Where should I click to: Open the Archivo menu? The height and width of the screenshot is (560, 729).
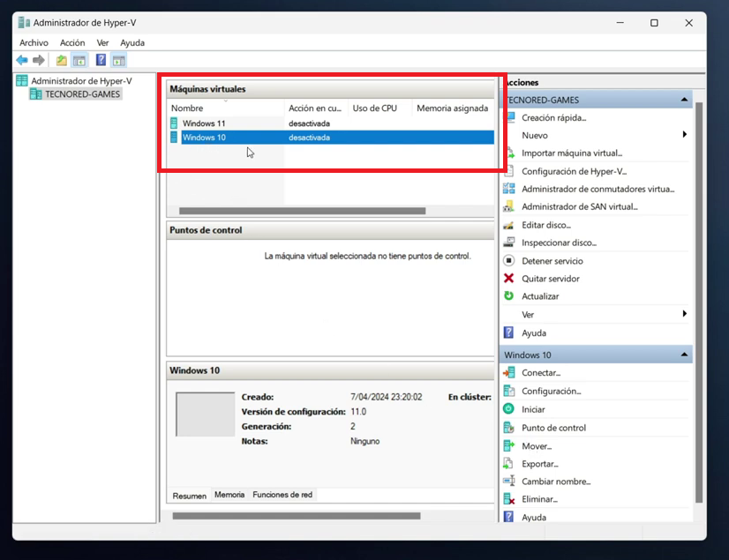tap(34, 42)
